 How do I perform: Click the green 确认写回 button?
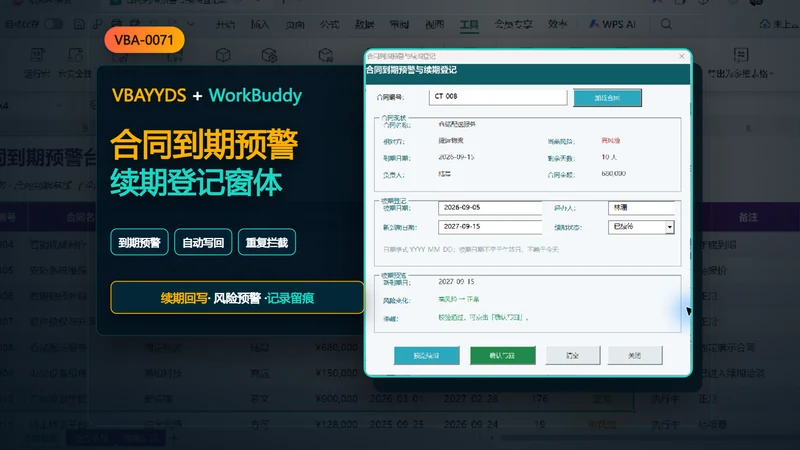click(x=503, y=356)
